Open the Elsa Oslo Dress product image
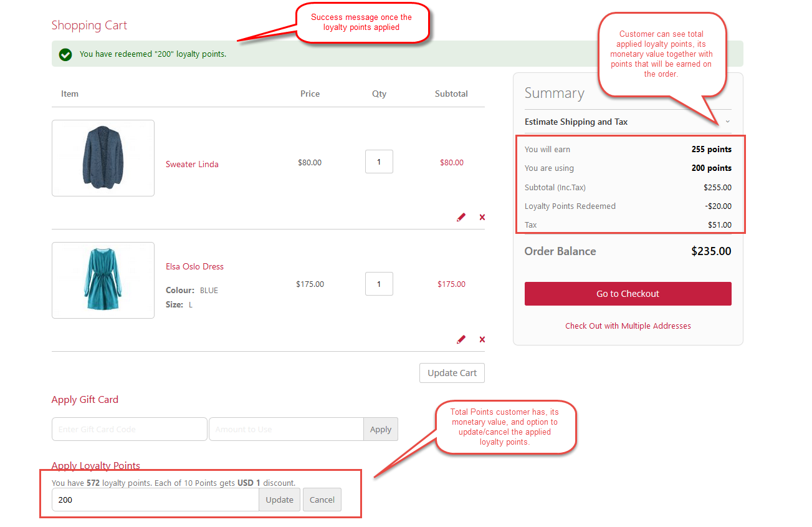This screenshot has width=812, height=527. point(103,280)
